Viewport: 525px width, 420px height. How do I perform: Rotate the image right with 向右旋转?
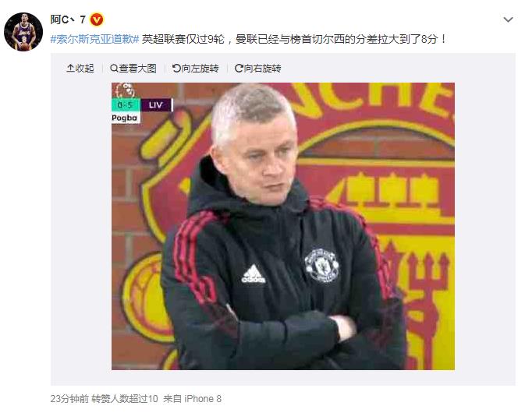coord(257,69)
